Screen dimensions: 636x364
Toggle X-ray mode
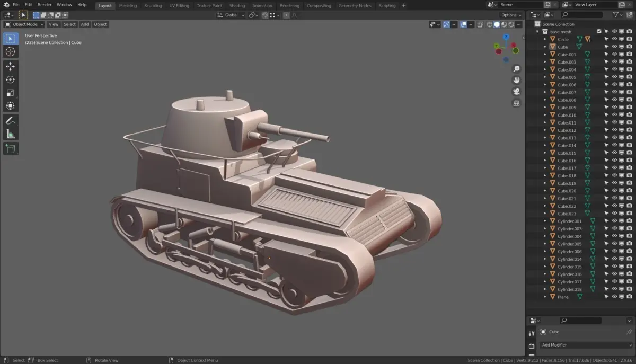coord(480,24)
